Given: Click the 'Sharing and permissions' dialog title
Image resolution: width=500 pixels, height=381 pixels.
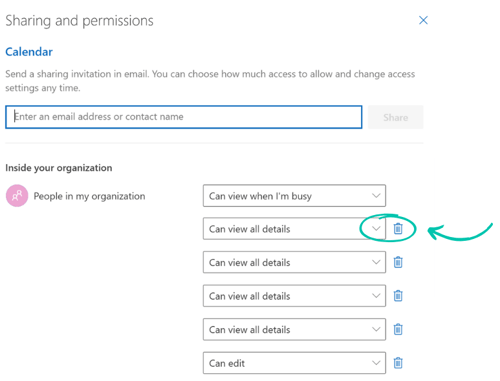Looking at the screenshot, I should coord(79,21).
